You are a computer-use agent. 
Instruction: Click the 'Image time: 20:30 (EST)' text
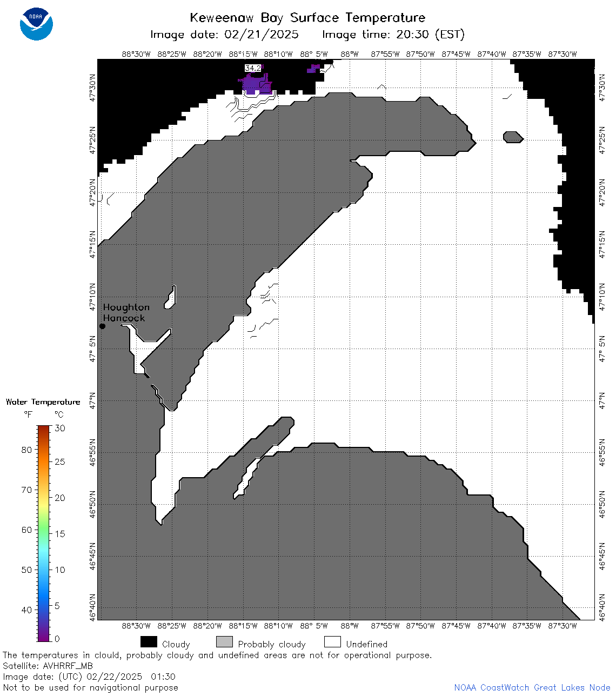click(x=393, y=35)
